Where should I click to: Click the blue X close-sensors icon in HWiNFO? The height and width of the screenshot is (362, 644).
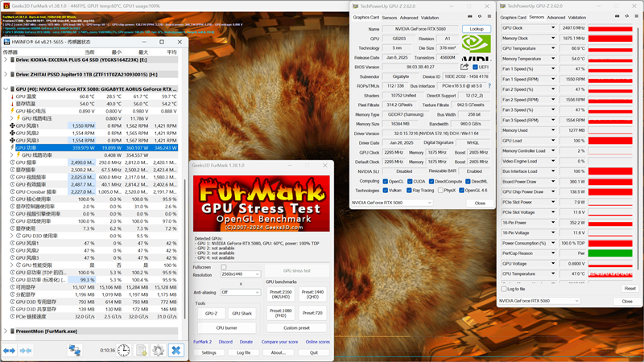click(175, 350)
